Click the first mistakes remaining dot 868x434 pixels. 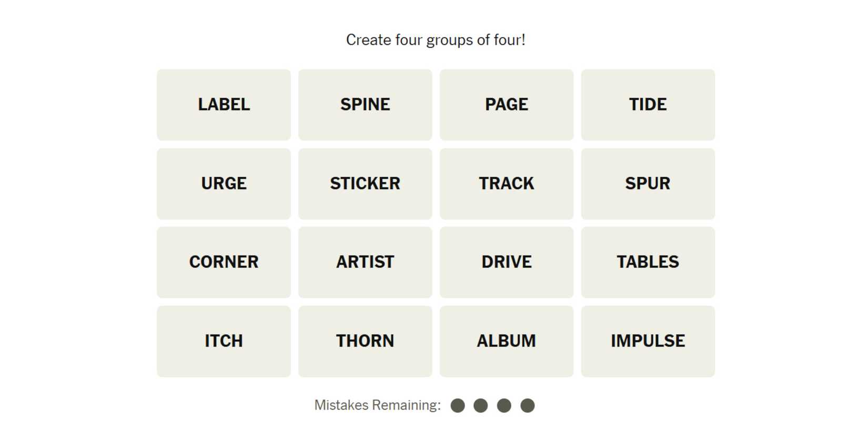coord(458,406)
